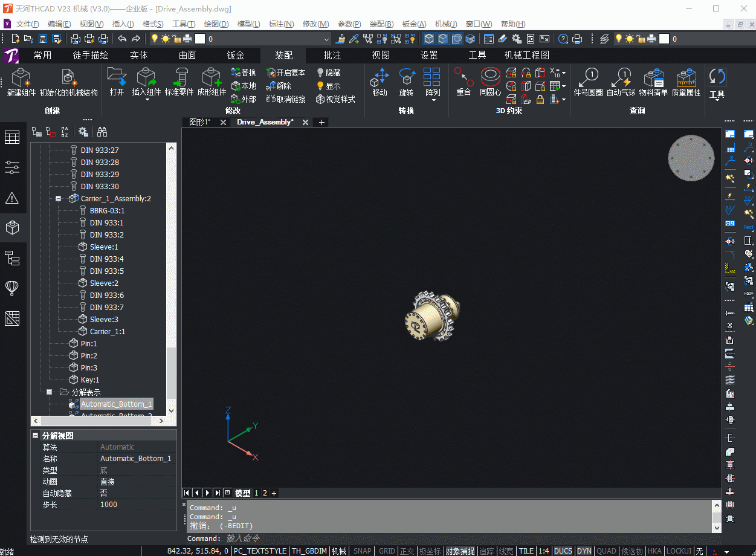Viewport: 756px width, 556px height.
Task: Collapse the Carrier_1_Assembly:2 tree node
Action: pyautogui.click(x=59, y=198)
